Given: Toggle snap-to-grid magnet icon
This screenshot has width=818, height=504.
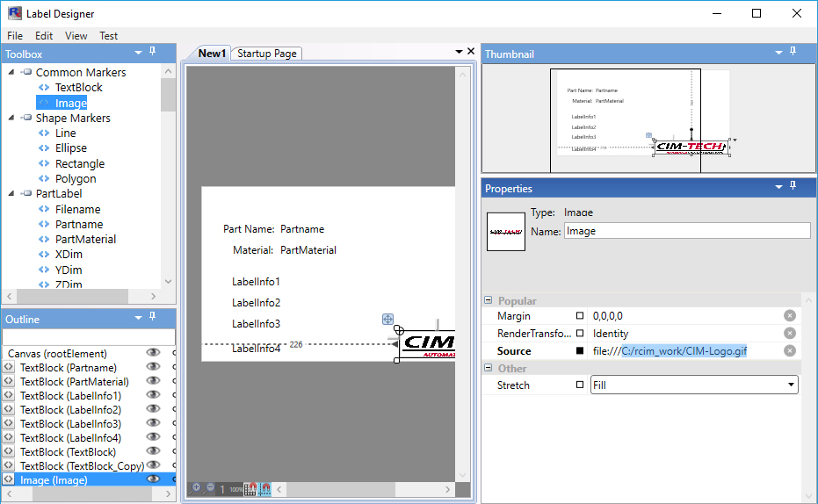Looking at the screenshot, I should (250, 489).
